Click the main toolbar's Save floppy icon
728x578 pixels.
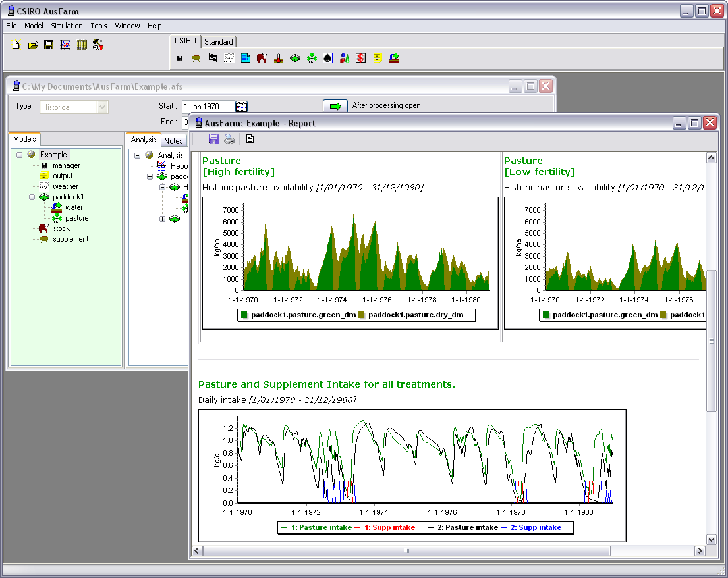[49, 45]
